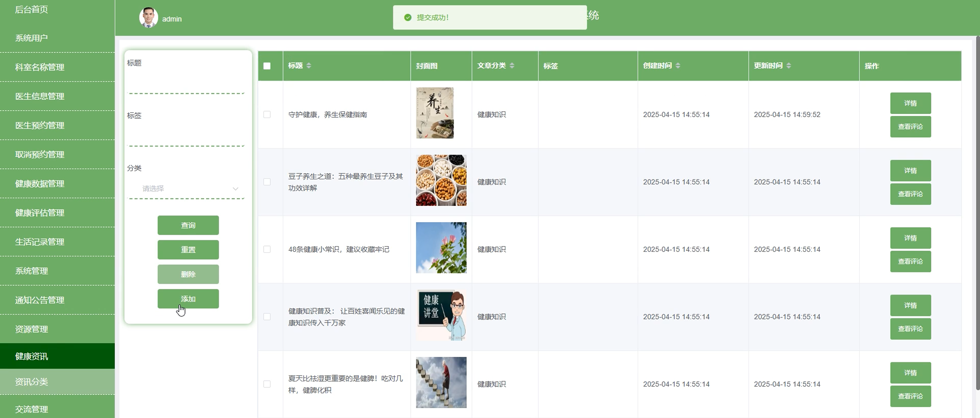Viewport: 980px width, 418px height.
Task: Click the chevron arrow in 分类 select
Action: (236, 189)
